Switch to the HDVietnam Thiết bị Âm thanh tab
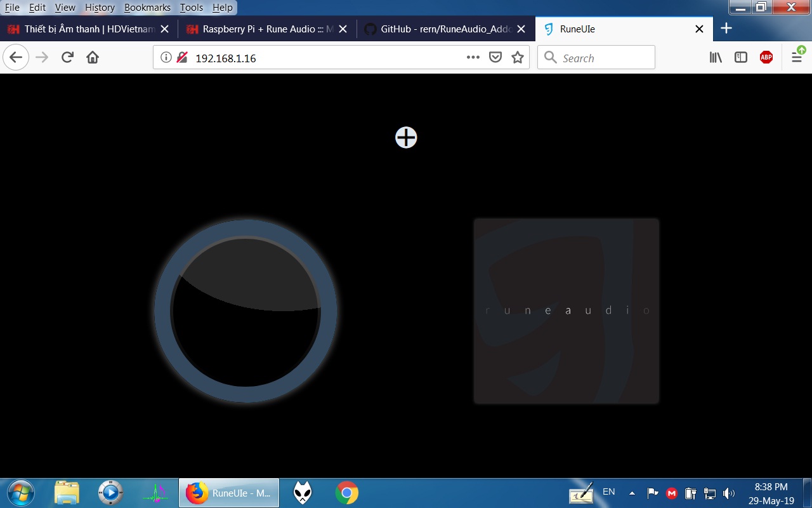Screen dimensions: 812x508 (x=89, y=29)
